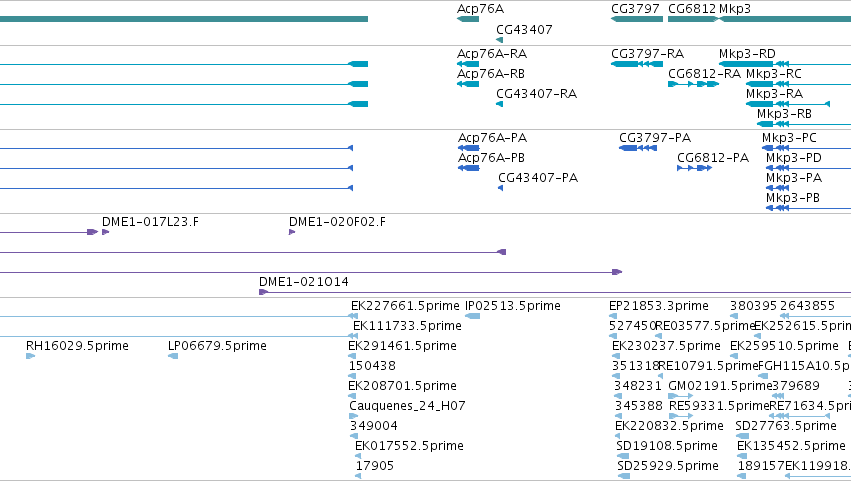This screenshot has height=481, width=851.
Task: Select transcript Mkp3-RD
Action: [747, 54]
